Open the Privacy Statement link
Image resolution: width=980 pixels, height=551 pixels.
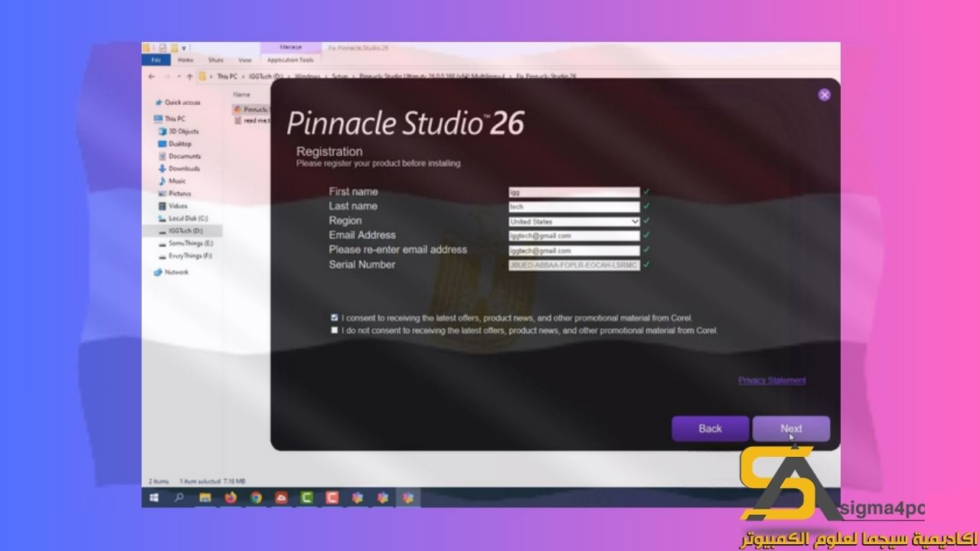pos(772,380)
